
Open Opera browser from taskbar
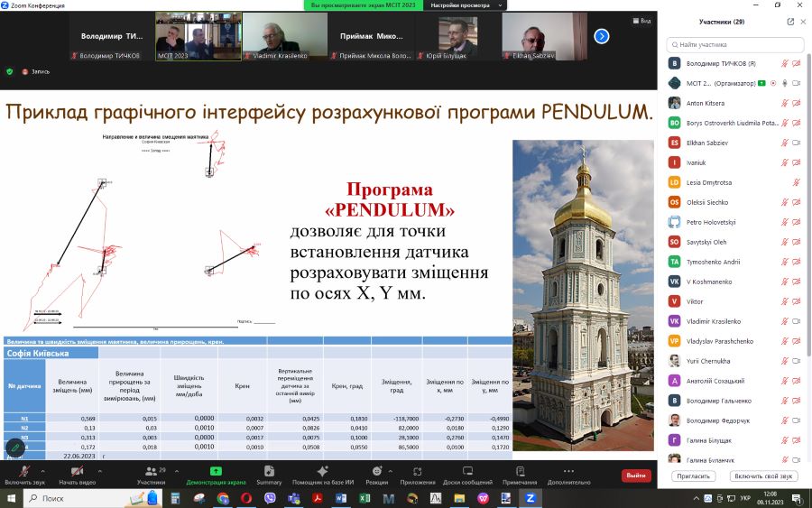click(x=246, y=498)
